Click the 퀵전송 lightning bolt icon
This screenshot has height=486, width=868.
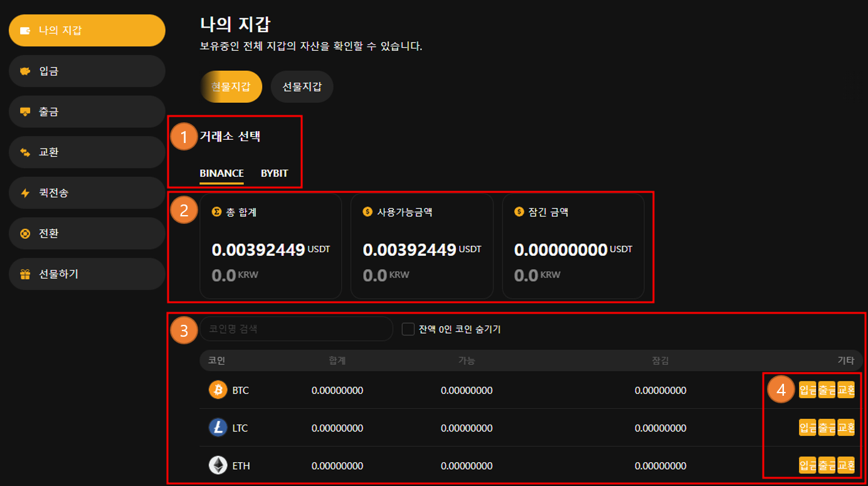click(x=25, y=193)
